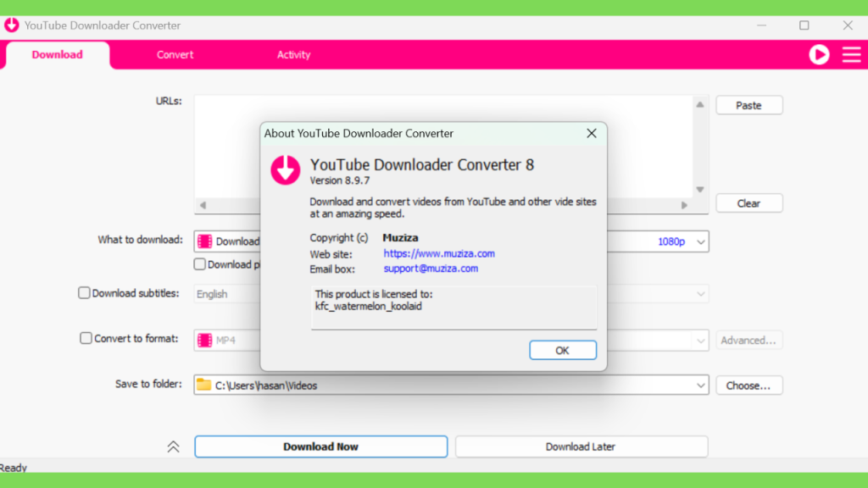The height and width of the screenshot is (488, 868).
Task: Click the Version 8.9.7 text
Action: (x=340, y=180)
